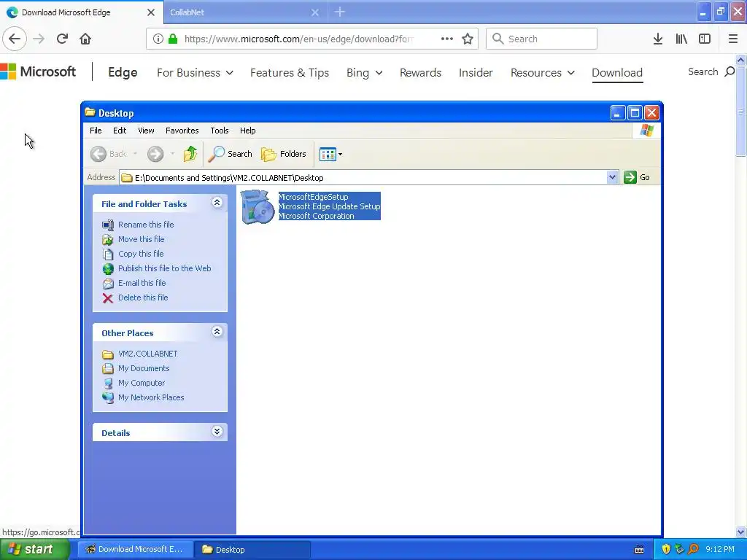The image size is (747, 560).
Task: Open the Explorer Favorites menu
Action: 182,131
